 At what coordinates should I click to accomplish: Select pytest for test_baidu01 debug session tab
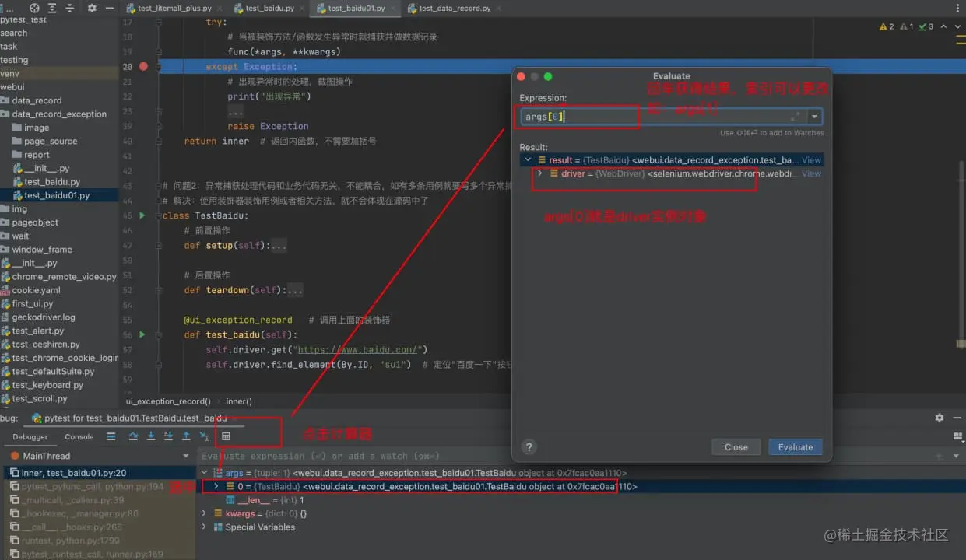point(135,418)
